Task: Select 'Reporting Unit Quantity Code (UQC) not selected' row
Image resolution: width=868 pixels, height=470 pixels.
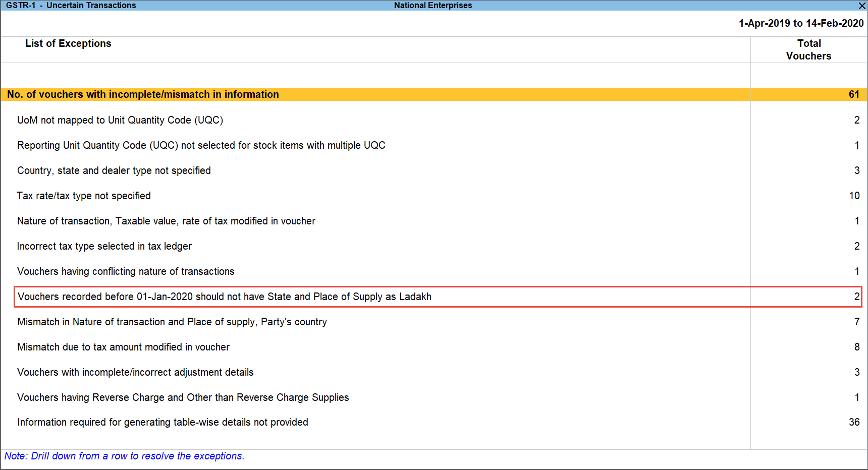Action: click(x=434, y=145)
